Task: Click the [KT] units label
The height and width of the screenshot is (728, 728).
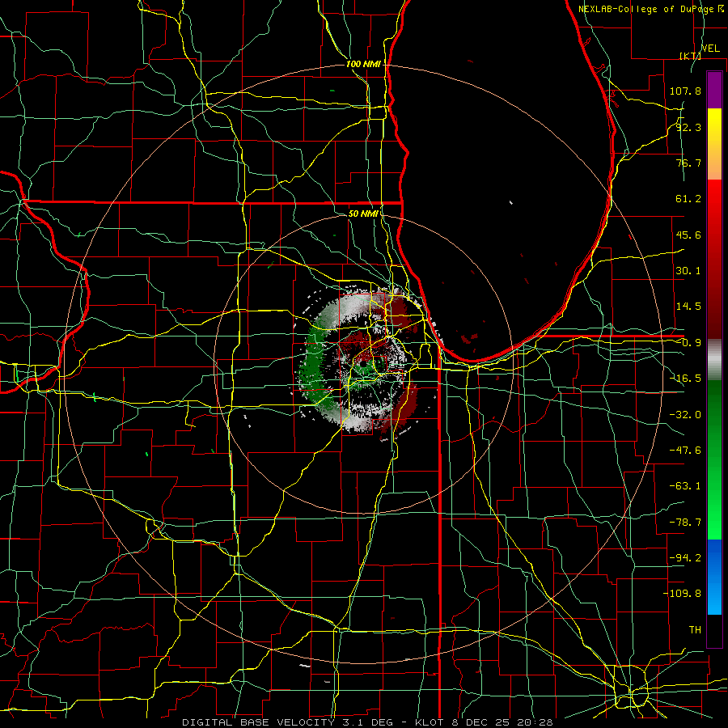Action: click(x=690, y=56)
